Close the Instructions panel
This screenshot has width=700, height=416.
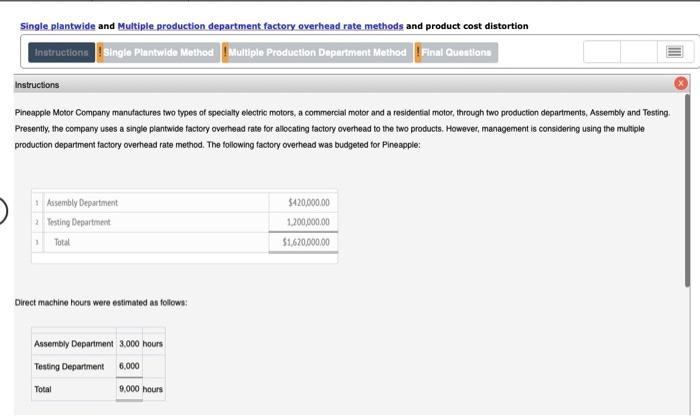point(681,83)
